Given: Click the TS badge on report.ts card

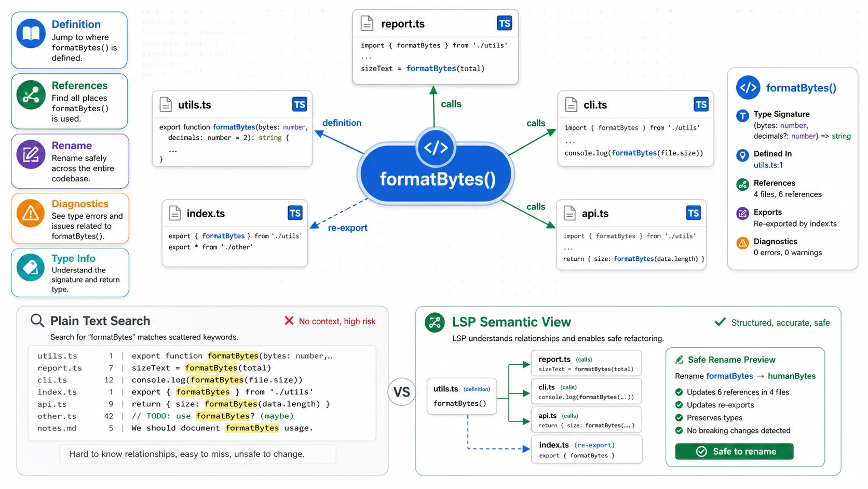Looking at the screenshot, I should click(504, 23).
